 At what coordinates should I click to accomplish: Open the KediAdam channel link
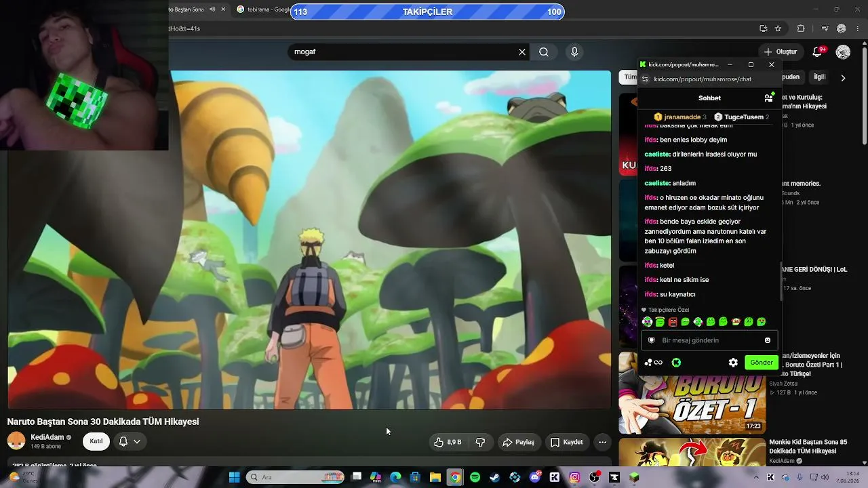[47, 437]
